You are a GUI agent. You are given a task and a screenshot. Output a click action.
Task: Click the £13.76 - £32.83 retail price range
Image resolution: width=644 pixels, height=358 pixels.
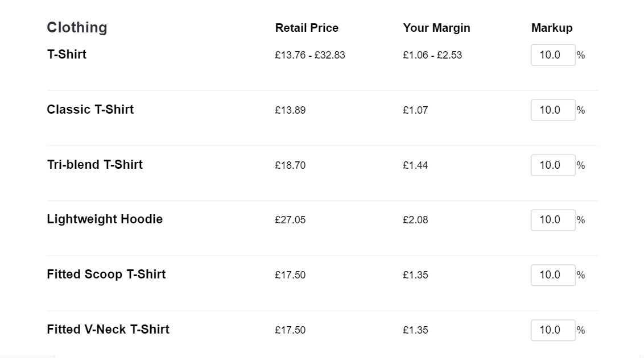pyautogui.click(x=310, y=55)
